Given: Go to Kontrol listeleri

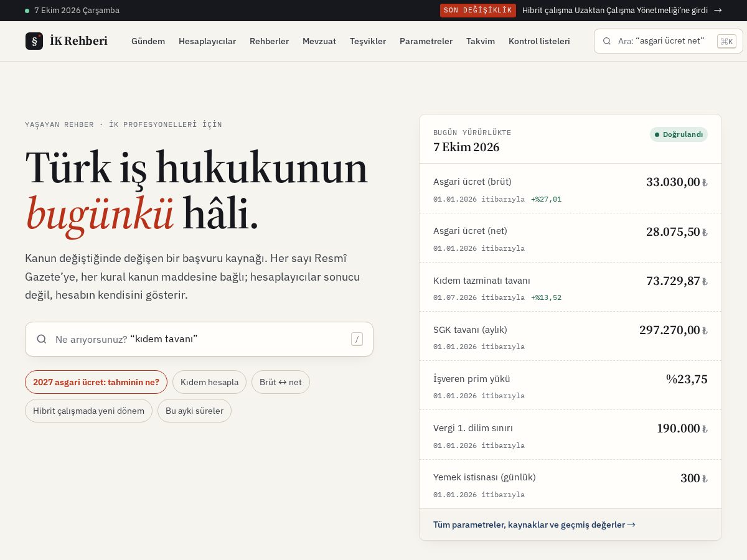Looking at the screenshot, I should coord(539,41).
